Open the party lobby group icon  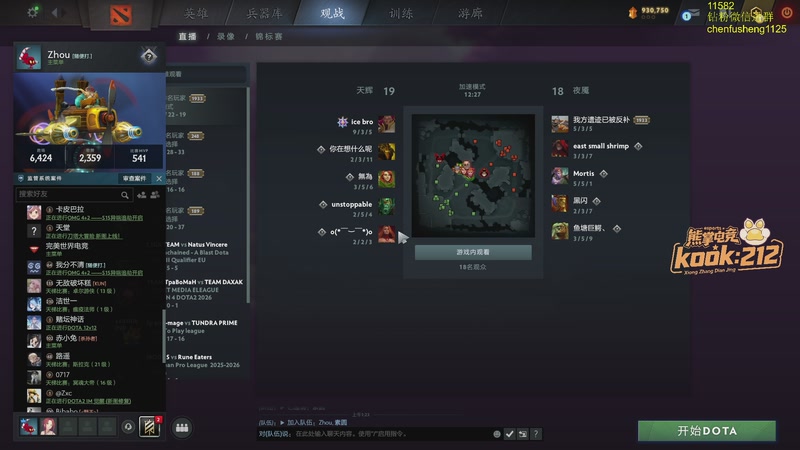click(182, 428)
